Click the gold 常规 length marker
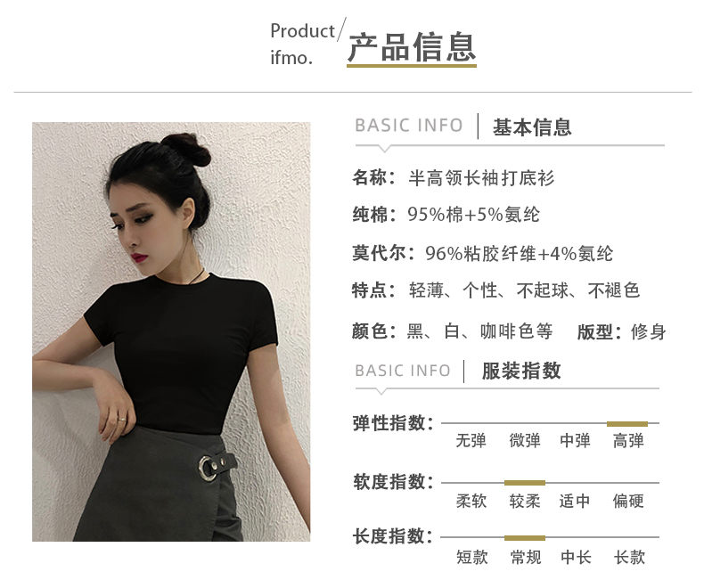704x588 pixels. [x=525, y=538]
